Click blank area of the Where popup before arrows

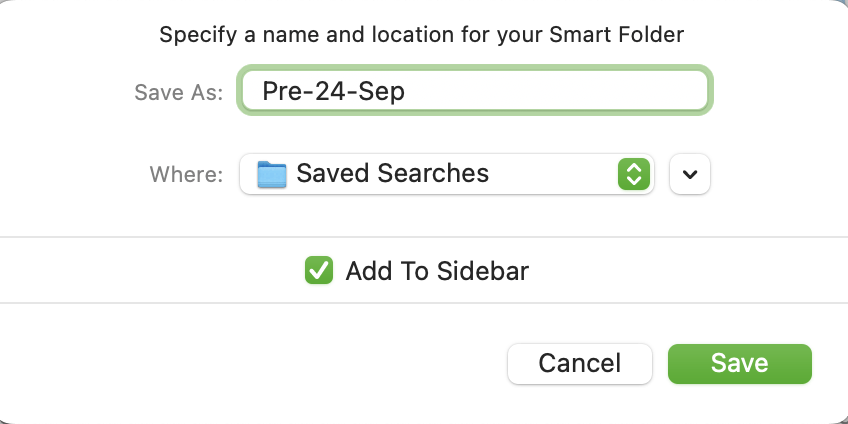point(555,174)
